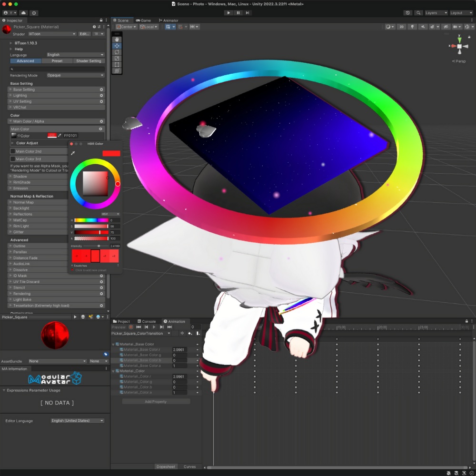Toggle scene visibility hidden-objects eye
This screenshot has height=476, width=476.
[x=446, y=27]
